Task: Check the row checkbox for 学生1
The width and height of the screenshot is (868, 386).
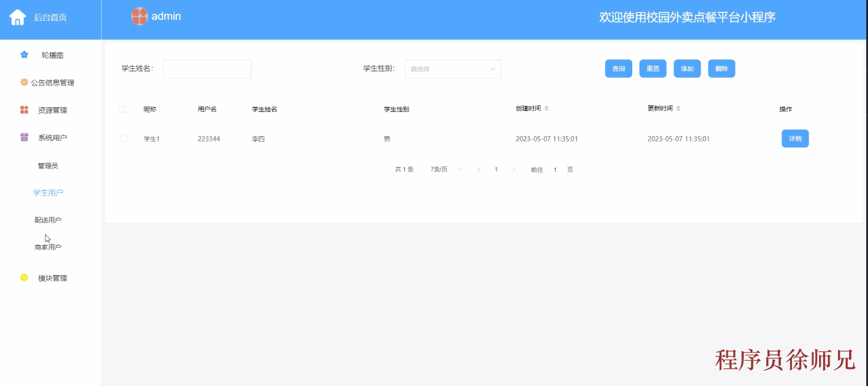Action: (x=123, y=138)
